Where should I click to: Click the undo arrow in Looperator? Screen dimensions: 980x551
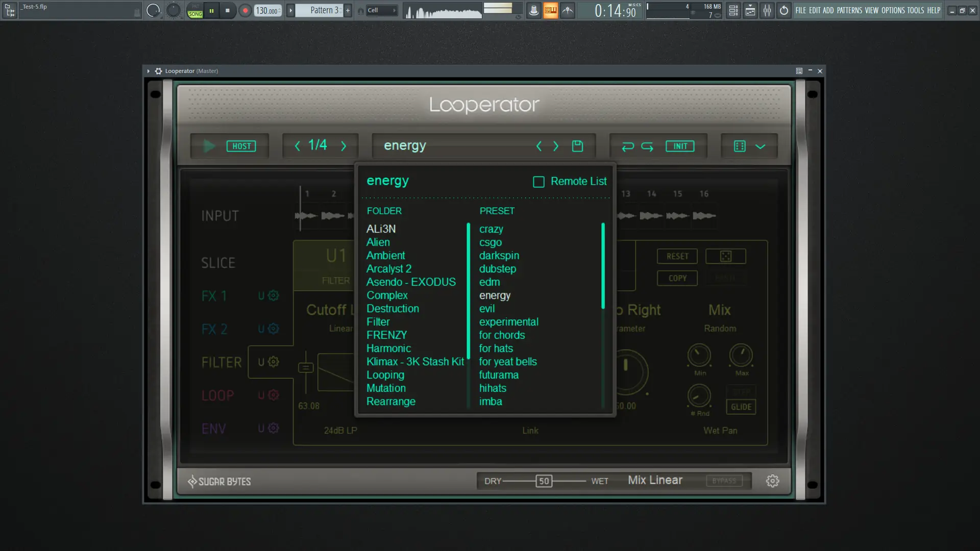tap(627, 146)
